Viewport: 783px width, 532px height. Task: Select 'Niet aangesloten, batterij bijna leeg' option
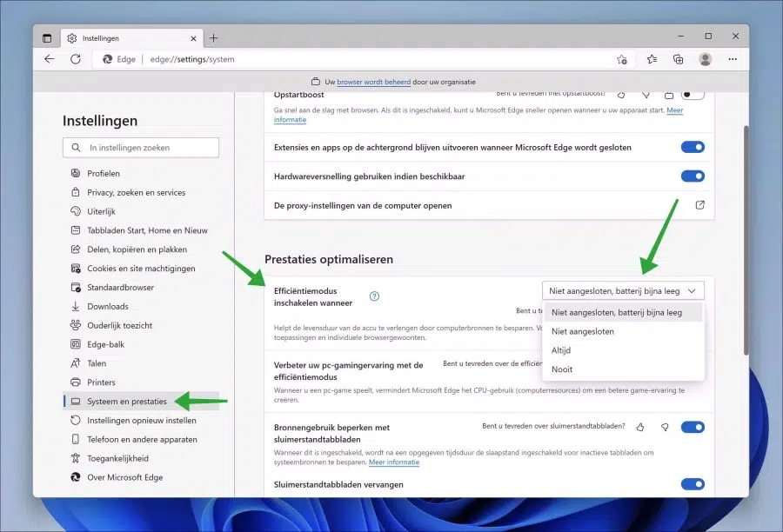click(623, 312)
